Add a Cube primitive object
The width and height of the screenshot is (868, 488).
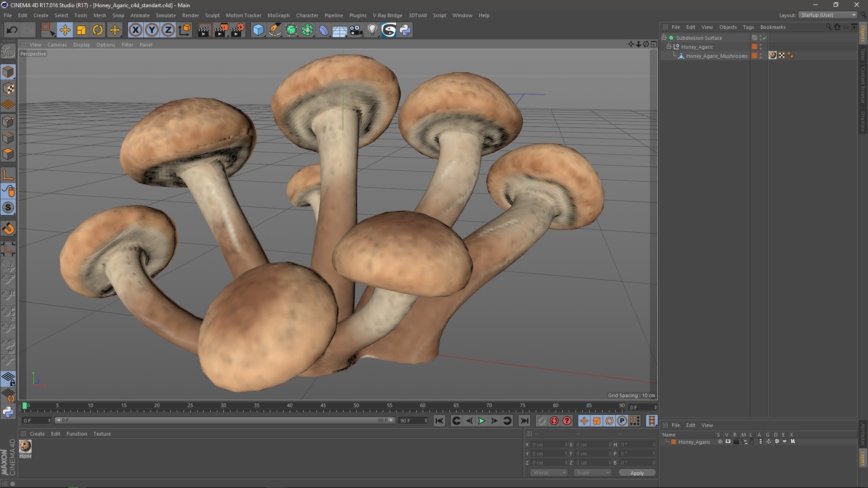tap(258, 30)
